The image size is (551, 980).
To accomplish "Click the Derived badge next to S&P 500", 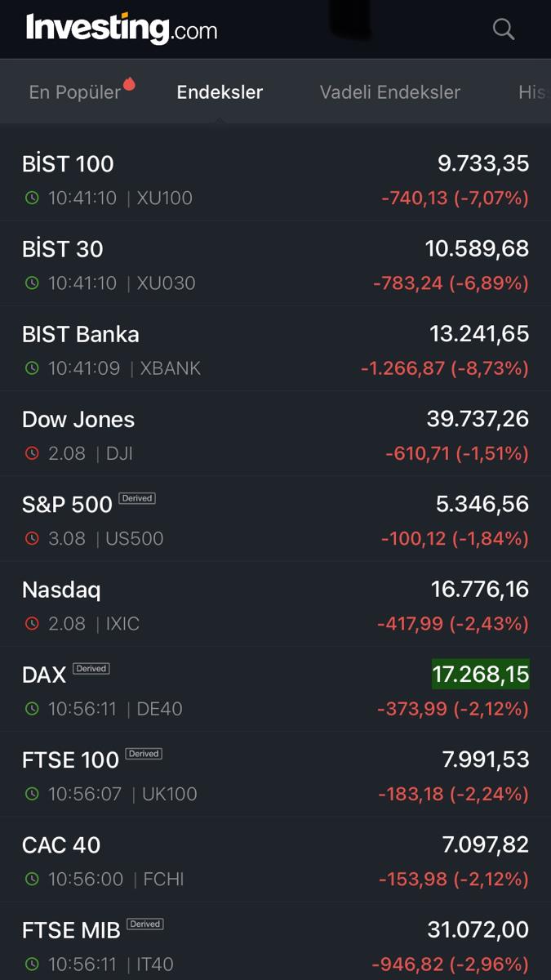I will (x=137, y=498).
